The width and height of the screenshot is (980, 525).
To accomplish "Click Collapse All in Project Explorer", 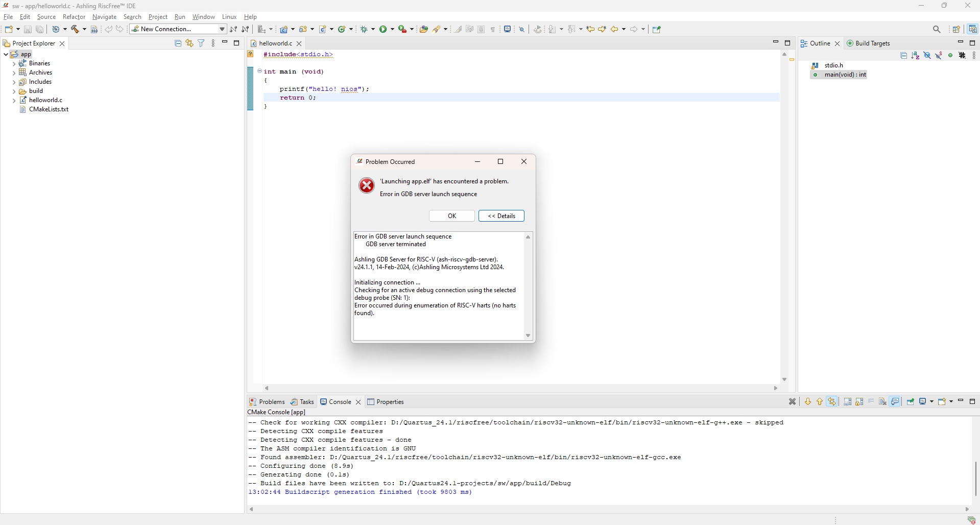I will click(x=178, y=43).
